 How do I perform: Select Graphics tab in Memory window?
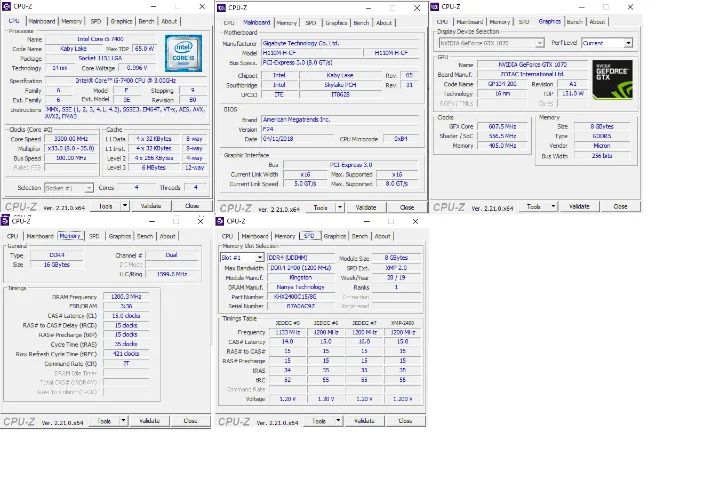point(119,236)
